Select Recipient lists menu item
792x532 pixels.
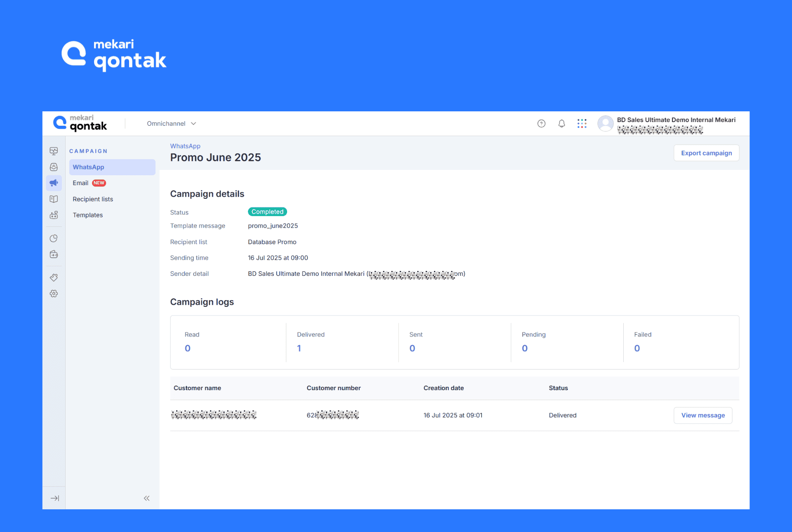click(x=93, y=199)
